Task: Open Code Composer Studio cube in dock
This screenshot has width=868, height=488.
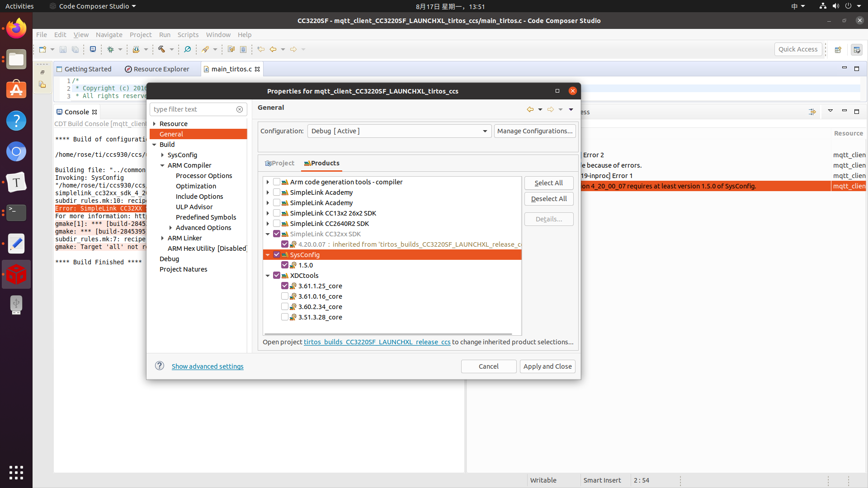Action: tap(16, 274)
